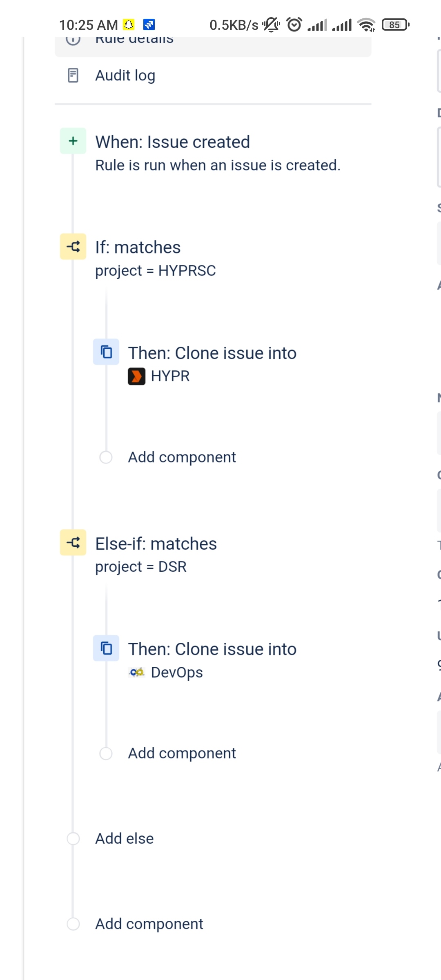
Task: Click the green plus trigger icon
Action: 73,141
